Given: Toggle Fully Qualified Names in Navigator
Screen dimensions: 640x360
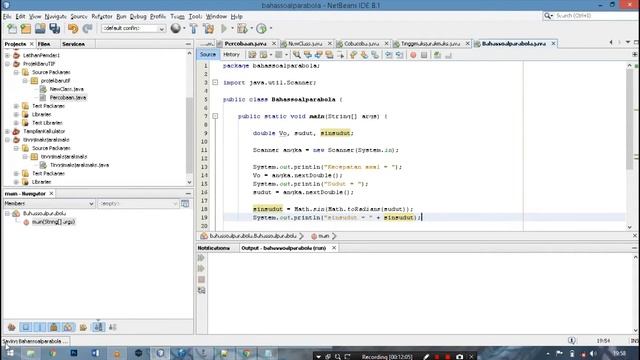Looking at the screenshot, I should 83,327.
